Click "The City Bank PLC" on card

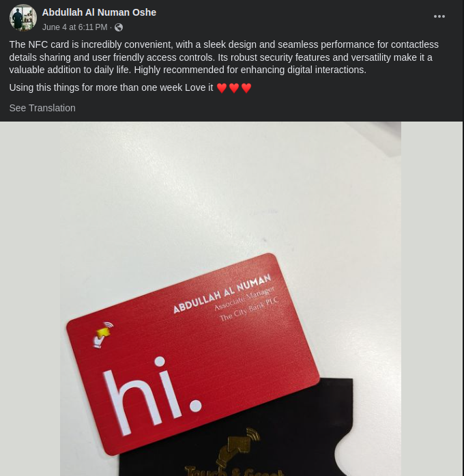click(x=248, y=309)
